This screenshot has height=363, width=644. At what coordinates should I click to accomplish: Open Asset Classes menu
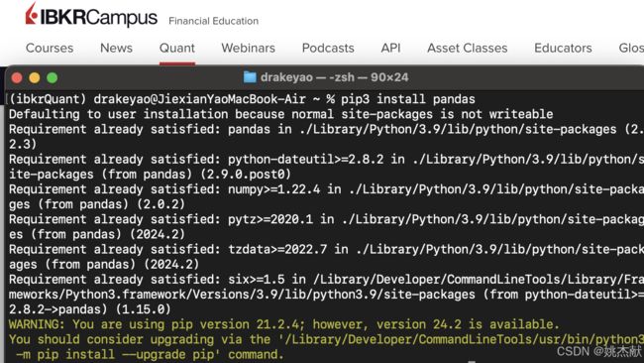[468, 48]
